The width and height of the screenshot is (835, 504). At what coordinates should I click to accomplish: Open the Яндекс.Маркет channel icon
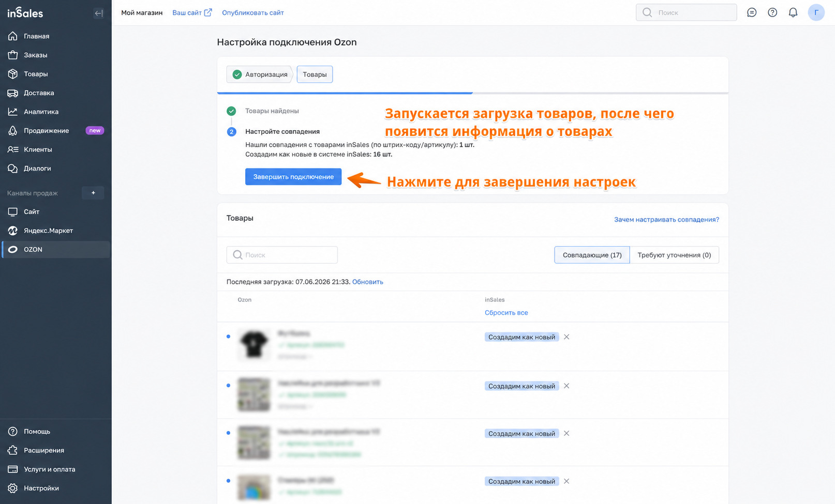13,231
